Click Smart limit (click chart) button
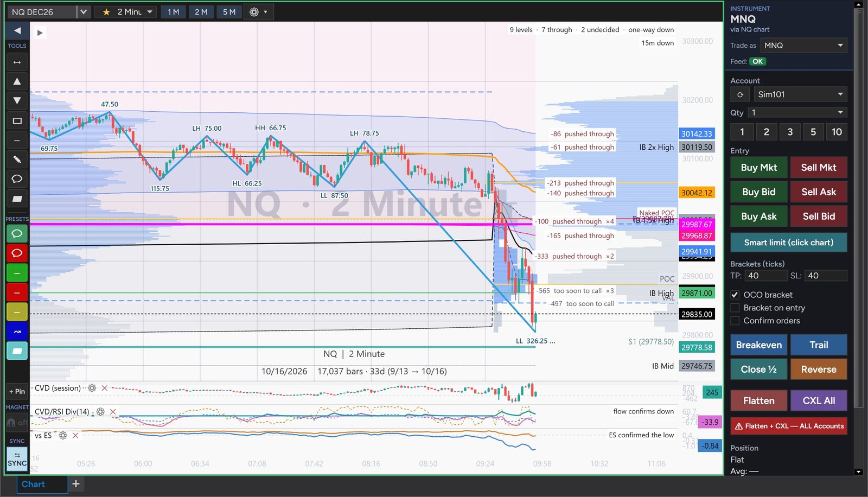 point(789,243)
